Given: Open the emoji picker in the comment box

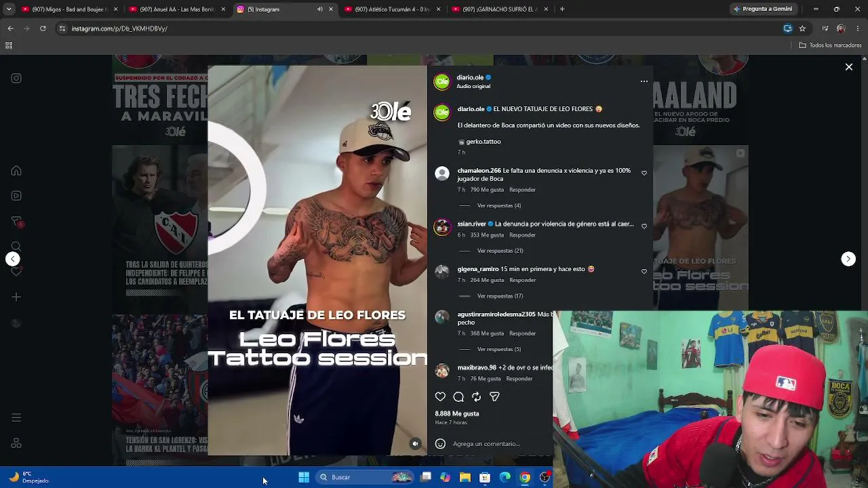Looking at the screenshot, I should point(440,444).
